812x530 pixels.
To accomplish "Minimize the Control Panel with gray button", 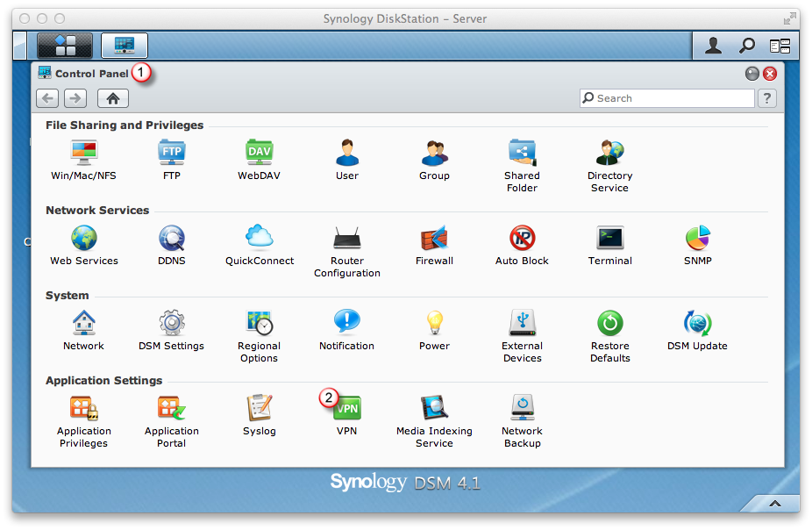I will 751,74.
